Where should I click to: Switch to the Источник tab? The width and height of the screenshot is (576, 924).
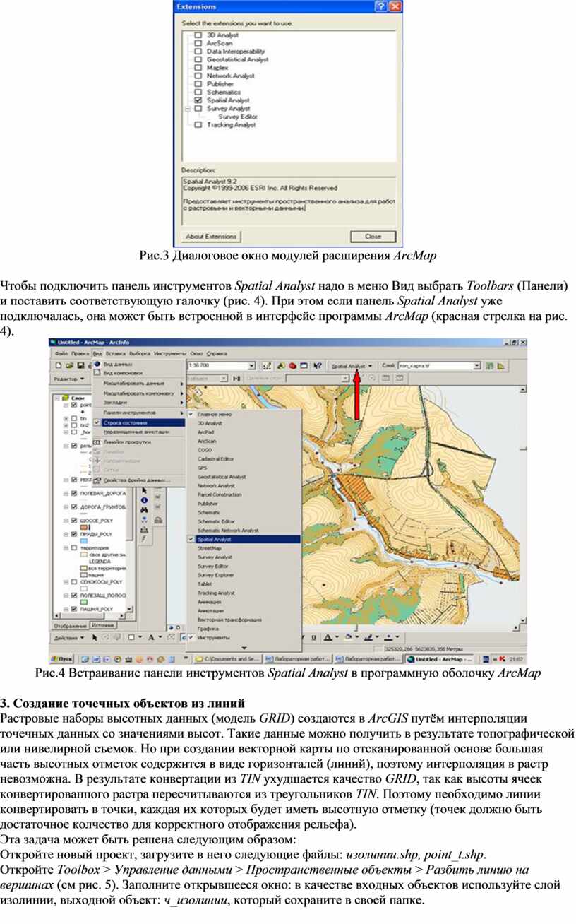tap(103, 625)
